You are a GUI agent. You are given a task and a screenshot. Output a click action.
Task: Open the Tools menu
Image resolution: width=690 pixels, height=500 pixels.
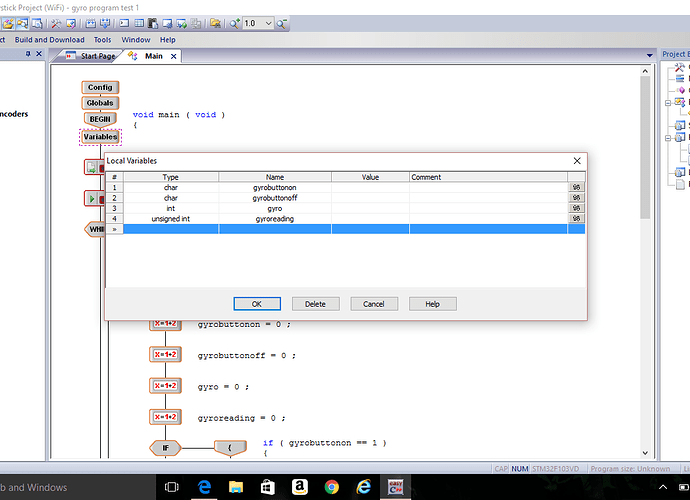(x=102, y=40)
